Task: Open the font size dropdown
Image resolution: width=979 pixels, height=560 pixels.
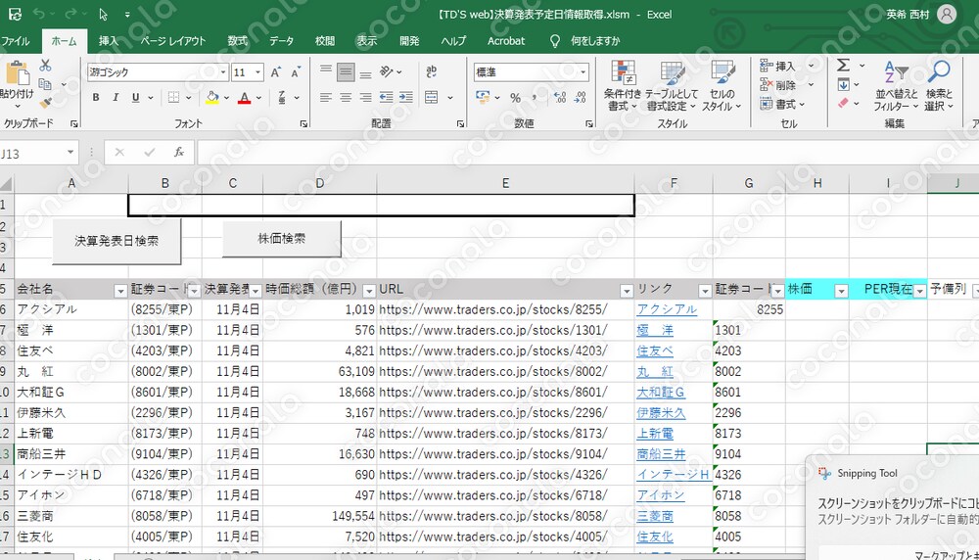Action: [x=257, y=72]
